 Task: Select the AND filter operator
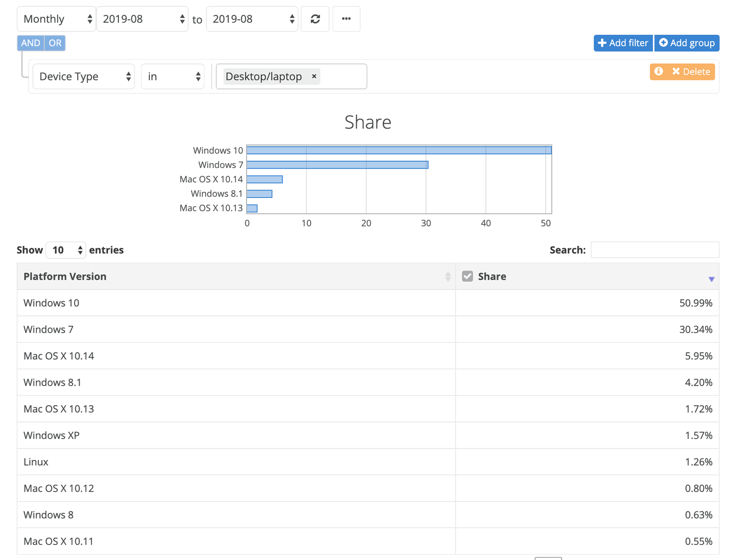pyautogui.click(x=30, y=43)
